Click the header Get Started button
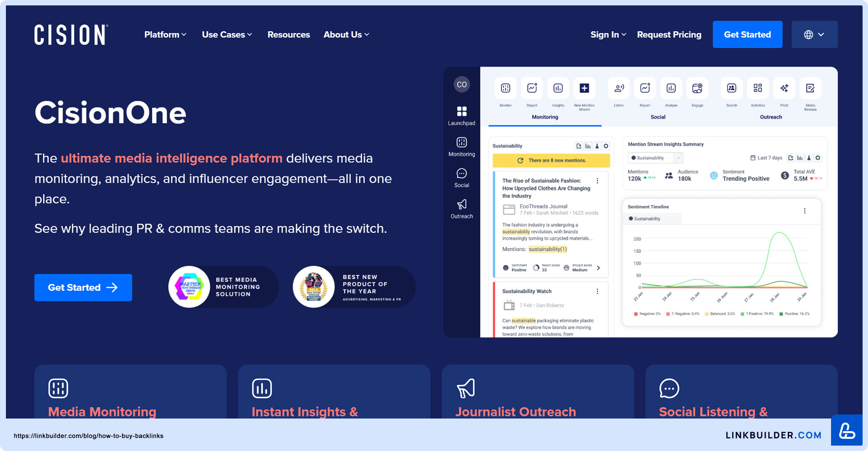 [747, 34]
